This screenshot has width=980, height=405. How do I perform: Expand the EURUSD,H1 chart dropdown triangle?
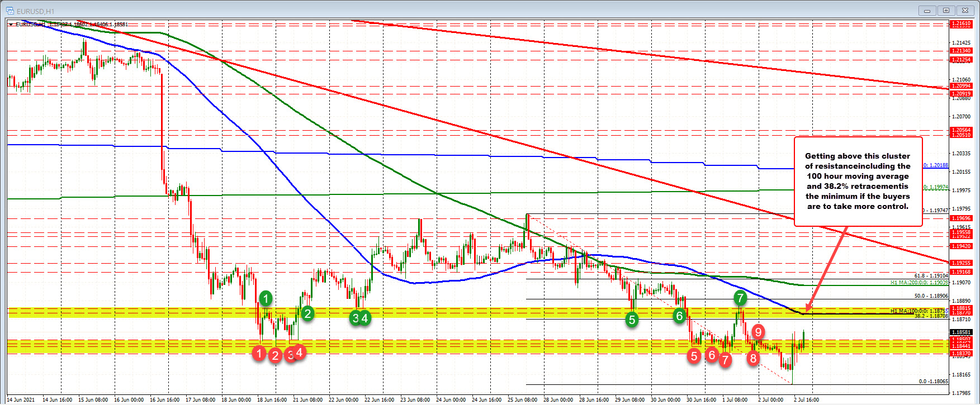[x=11, y=25]
